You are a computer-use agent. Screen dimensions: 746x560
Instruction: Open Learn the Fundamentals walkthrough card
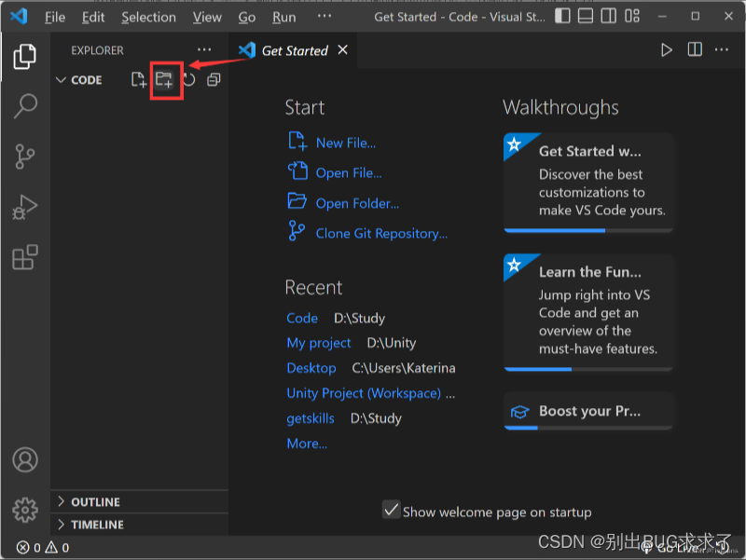[588, 312]
